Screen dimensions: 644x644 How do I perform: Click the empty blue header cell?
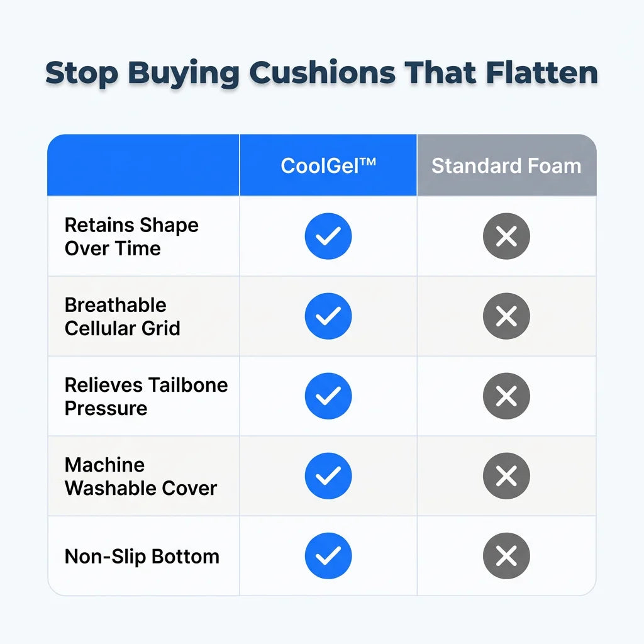pyautogui.click(x=143, y=165)
